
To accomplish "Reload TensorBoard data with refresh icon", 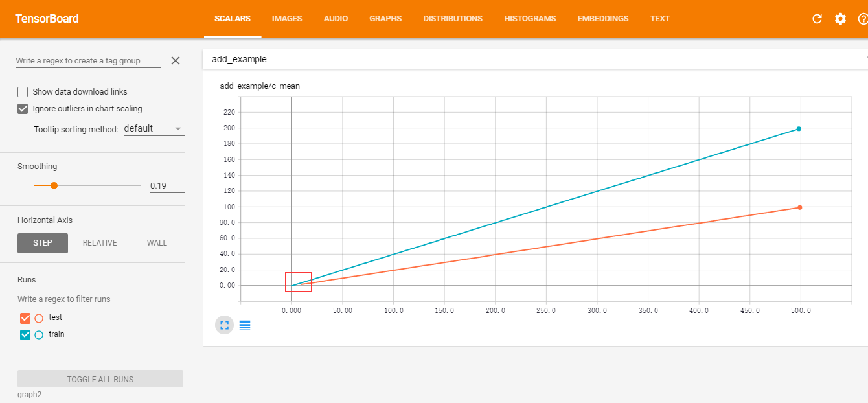I will pos(817,19).
